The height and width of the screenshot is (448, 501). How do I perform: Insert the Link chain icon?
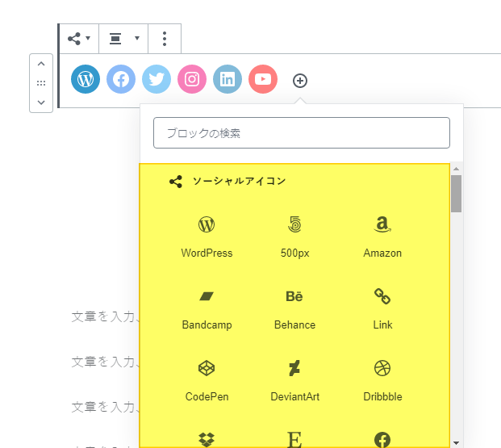pyautogui.click(x=382, y=309)
